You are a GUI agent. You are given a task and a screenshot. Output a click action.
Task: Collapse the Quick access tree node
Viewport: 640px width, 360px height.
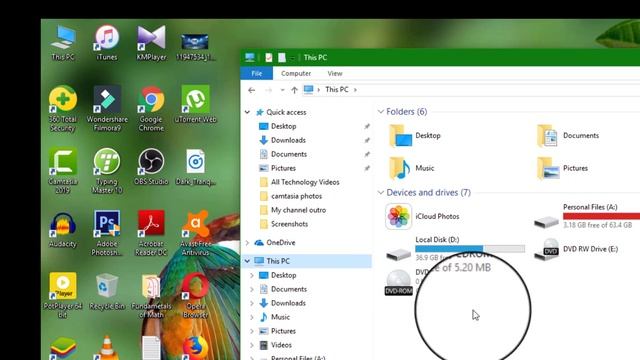point(247,112)
